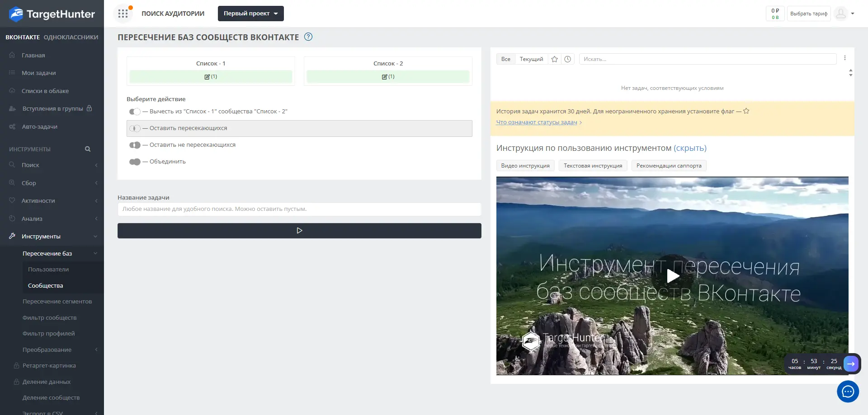Screen dimensions: 868x415
Task: Collapse the Инструменты sidebar section
Action: tap(95, 236)
